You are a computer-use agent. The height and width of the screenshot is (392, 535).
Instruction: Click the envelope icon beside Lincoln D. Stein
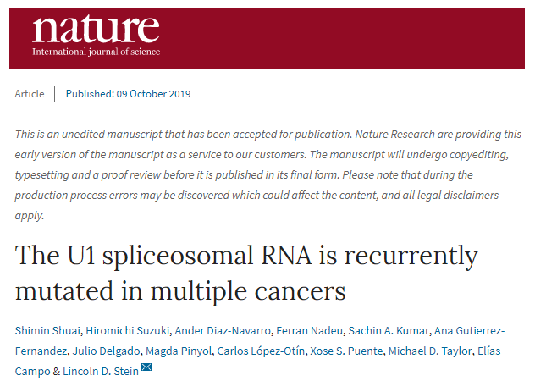(x=146, y=367)
